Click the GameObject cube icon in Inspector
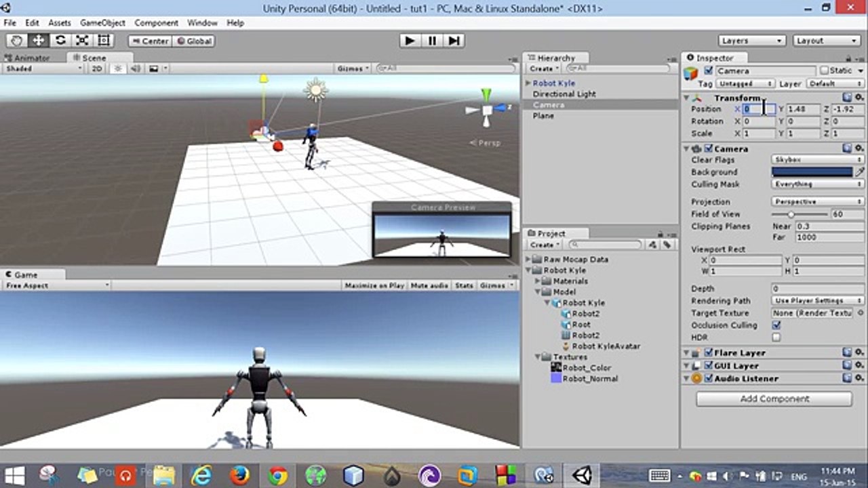This screenshot has height=488, width=868. tap(691, 73)
